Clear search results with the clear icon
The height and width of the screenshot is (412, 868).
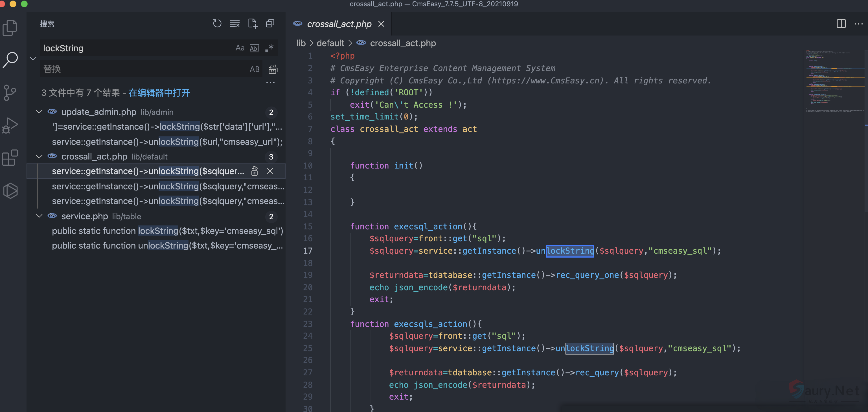tap(234, 24)
